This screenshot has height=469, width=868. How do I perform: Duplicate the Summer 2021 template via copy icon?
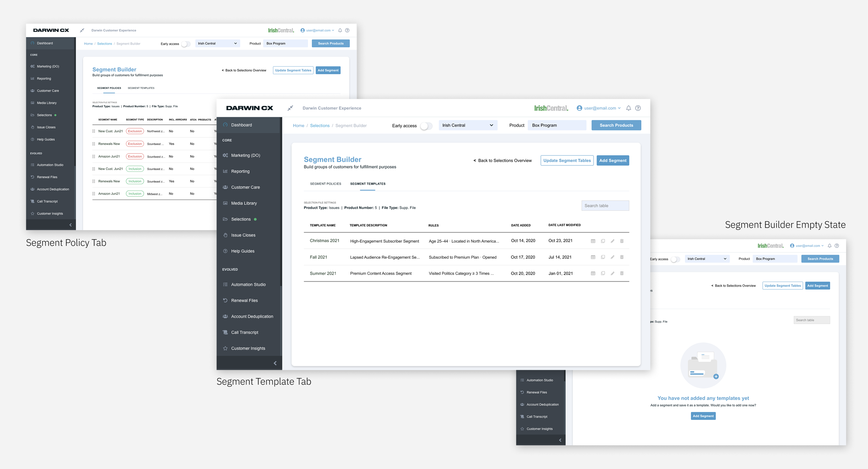point(603,274)
